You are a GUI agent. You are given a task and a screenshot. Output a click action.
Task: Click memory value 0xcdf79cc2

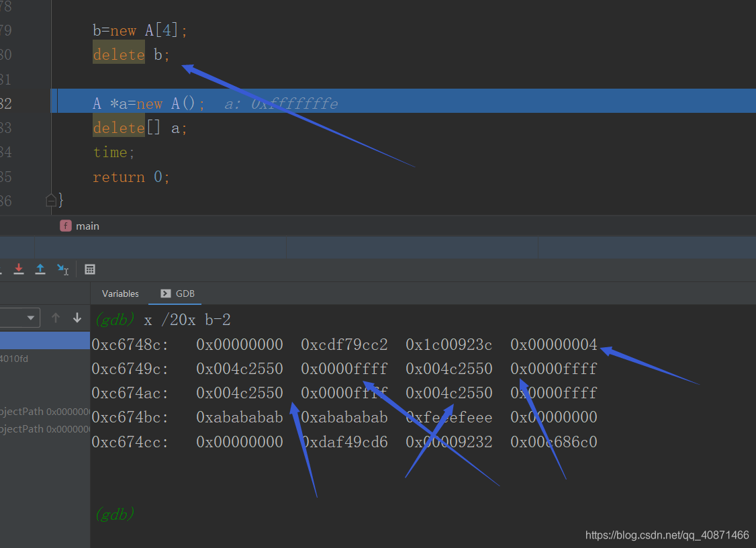click(344, 345)
